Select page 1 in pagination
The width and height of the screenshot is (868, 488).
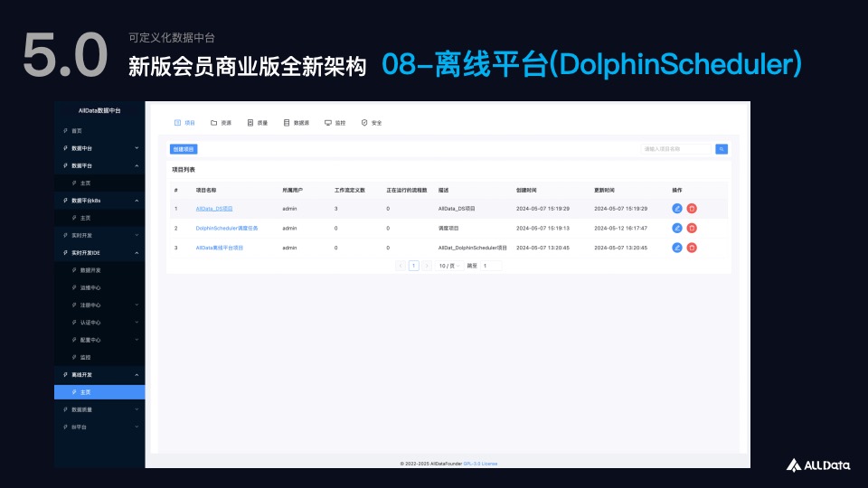(x=413, y=266)
